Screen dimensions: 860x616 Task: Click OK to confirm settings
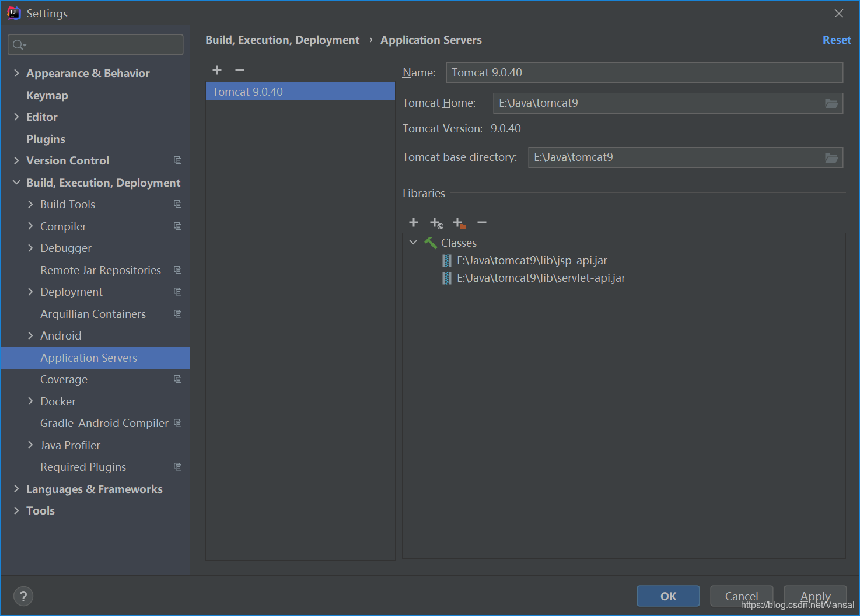tap(668, 596)
